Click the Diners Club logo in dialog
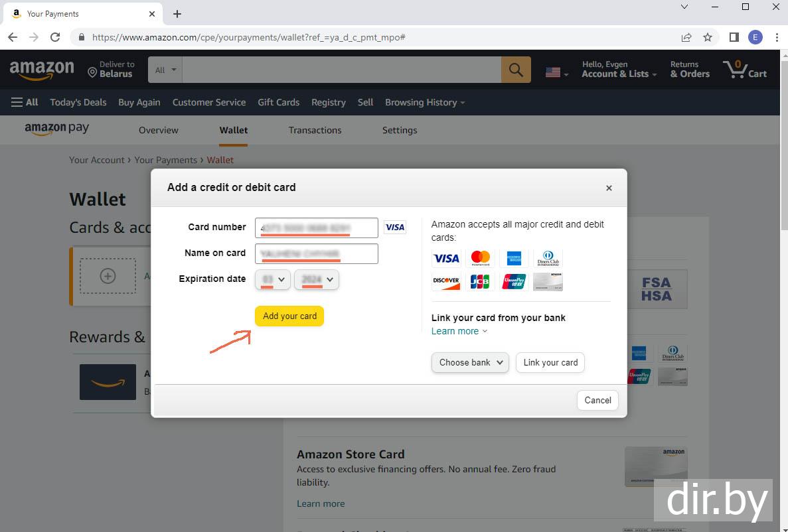Screen dimensions: 788x532 point(548,258)
